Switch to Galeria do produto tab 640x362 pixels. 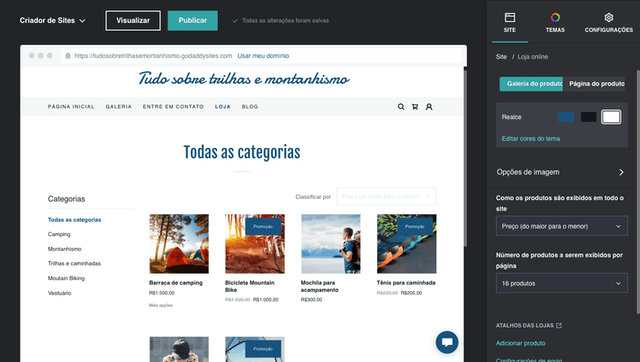pyautogui.click(x=531, y=84)
